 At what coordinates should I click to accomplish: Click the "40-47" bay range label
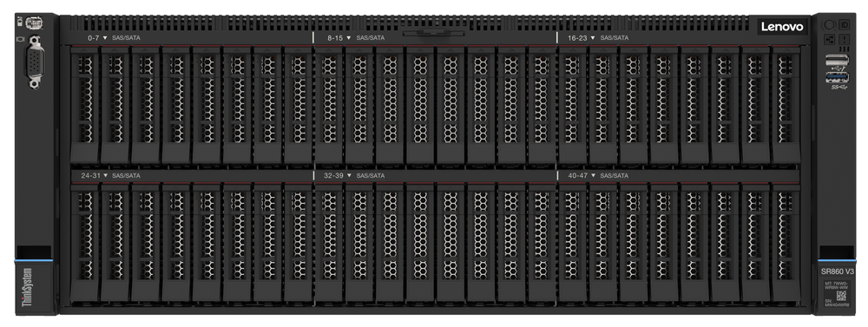tap(578, 175)
